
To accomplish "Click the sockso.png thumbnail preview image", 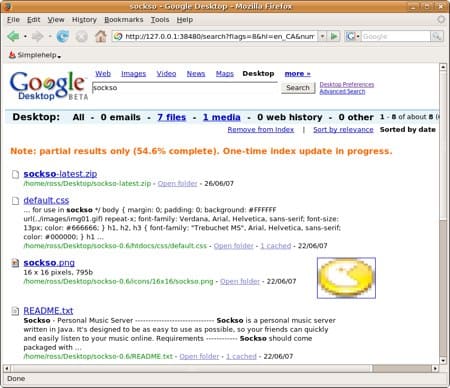I will coord(346,278).
